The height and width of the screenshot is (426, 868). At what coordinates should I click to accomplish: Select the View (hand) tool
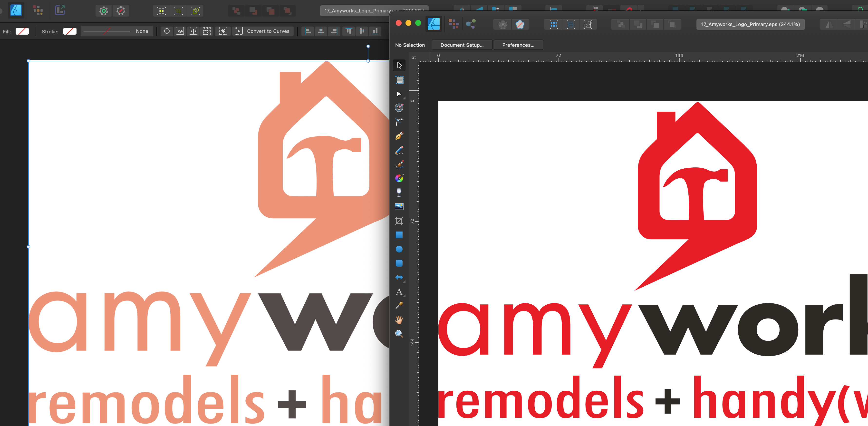pos(399,319)
